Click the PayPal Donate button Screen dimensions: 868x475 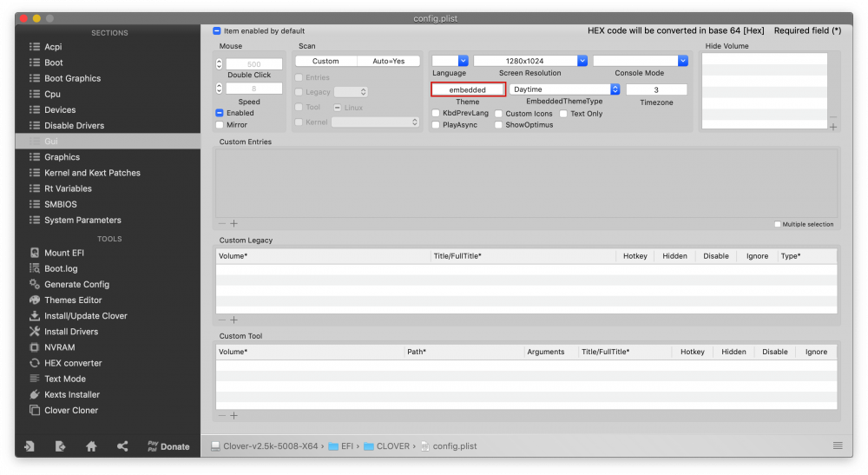pos(168,446)
